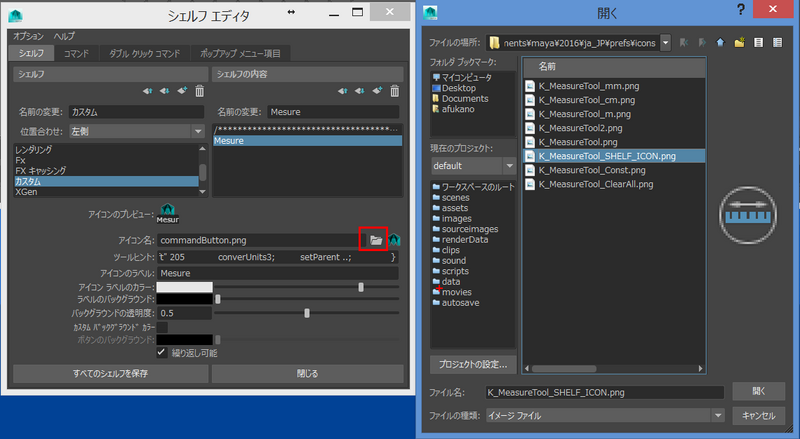The image size is (800, 439).
Task: Click the black label background color swatch
Action: (x=184, y=299)
